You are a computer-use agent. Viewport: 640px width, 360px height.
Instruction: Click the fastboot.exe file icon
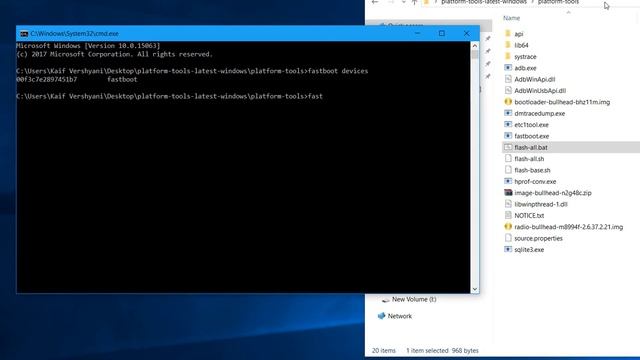(x=508, y=136)
